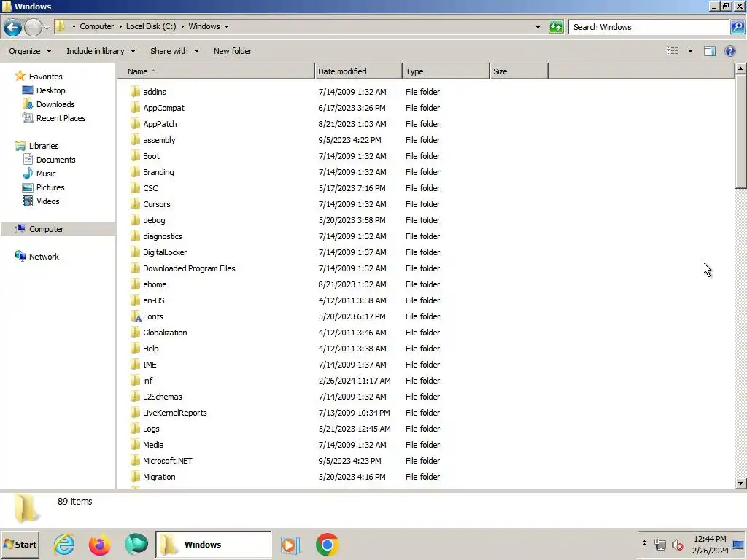The width and height of the screenshot is (747, 560).
Task: Select Computer in navigation pane
Action: [46, 229]
